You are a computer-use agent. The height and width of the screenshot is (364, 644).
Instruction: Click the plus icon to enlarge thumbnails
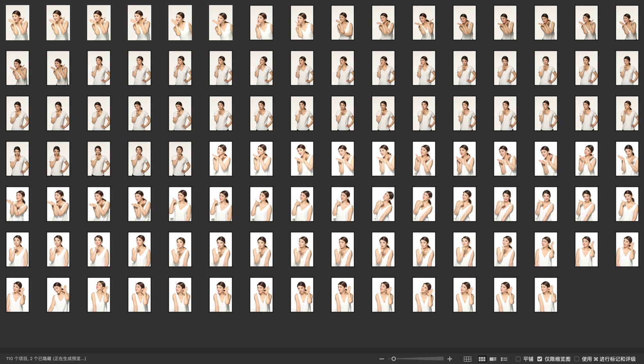tap(450, 359)
